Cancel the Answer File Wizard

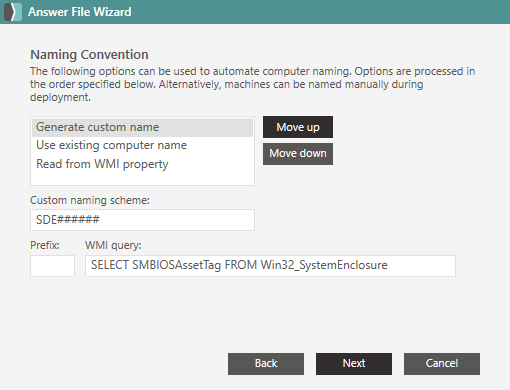[442, 364]
